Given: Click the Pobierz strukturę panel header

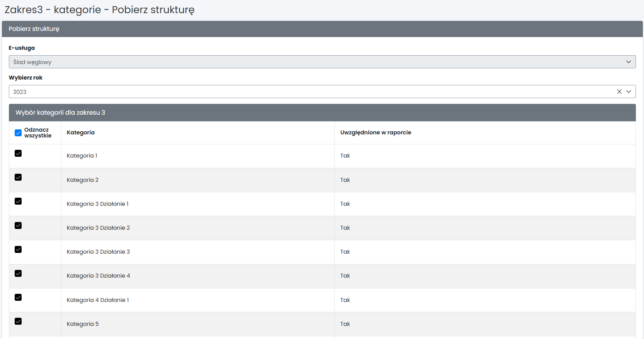Looking at the screenshot, I should [x=34, y=29].
